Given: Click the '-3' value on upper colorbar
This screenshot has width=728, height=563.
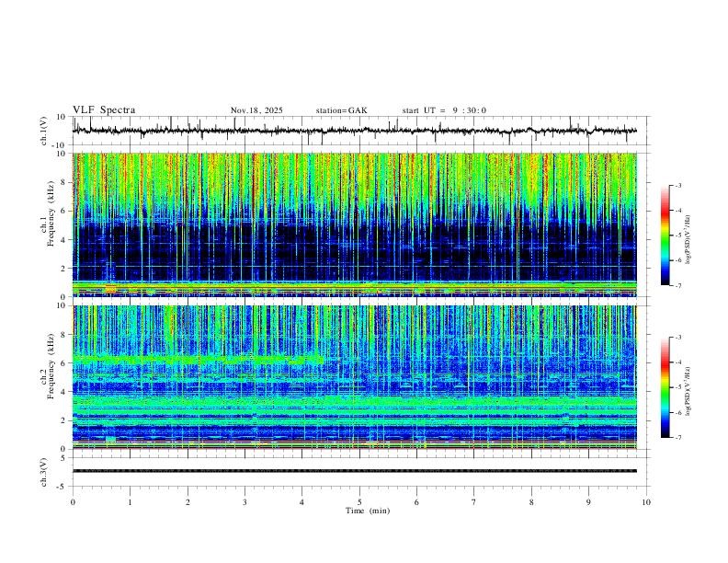Looking at the screenshot, I should (677, 185).
